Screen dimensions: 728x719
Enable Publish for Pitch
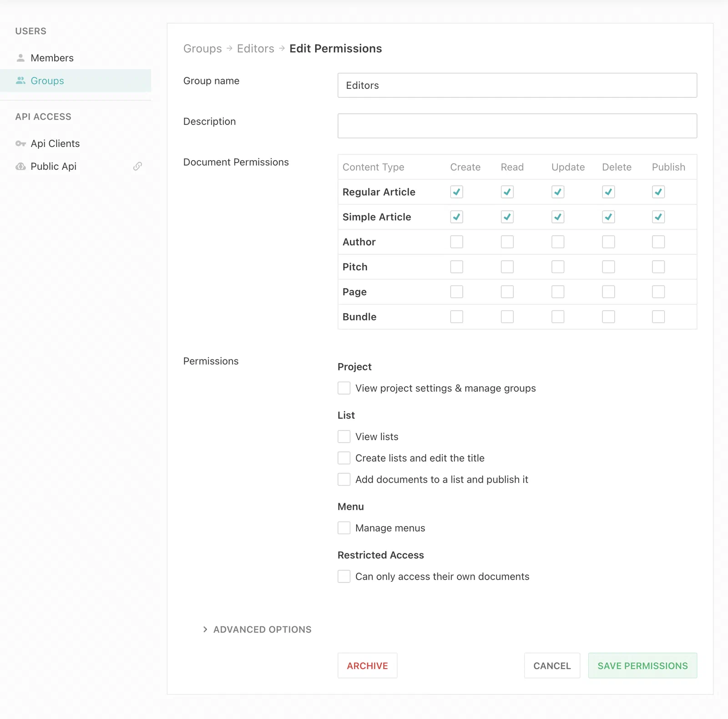click(658, 267)
